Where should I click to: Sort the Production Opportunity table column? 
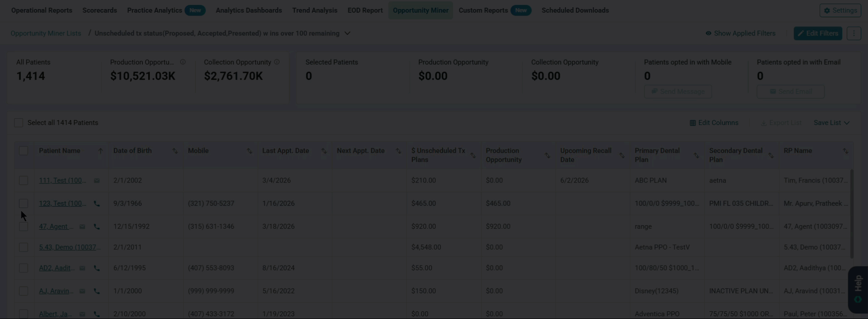click(x=547, y=155)
